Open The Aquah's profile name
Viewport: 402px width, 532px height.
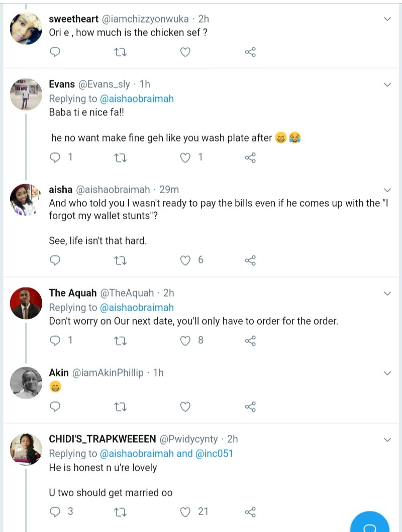(x=72, y=293)
